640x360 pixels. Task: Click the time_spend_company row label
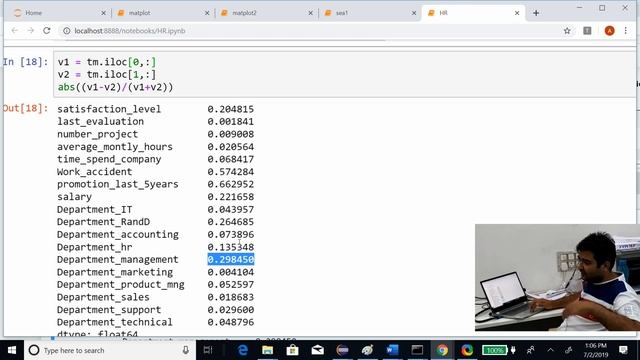tap(109, 159)
